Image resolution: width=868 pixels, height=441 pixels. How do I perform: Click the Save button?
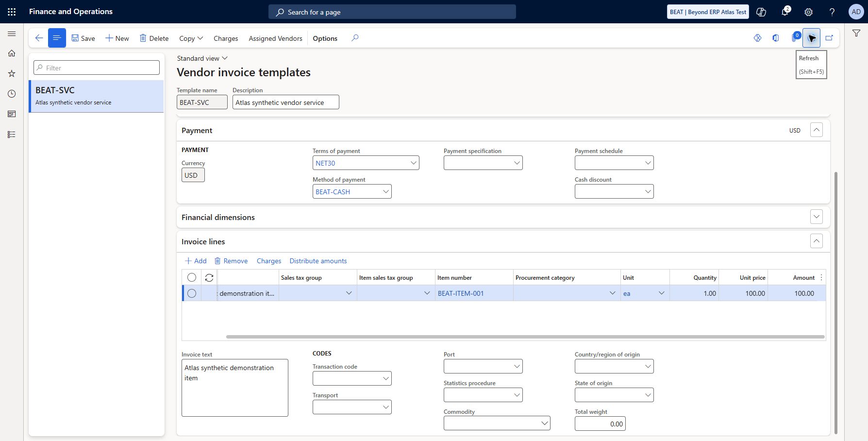(83, 38)
